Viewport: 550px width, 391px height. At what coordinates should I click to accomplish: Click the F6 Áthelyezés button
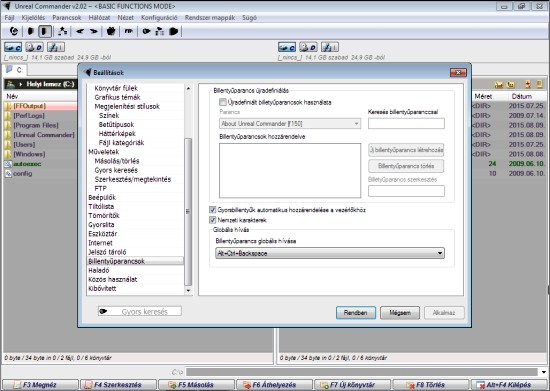(x=274, y=385)
